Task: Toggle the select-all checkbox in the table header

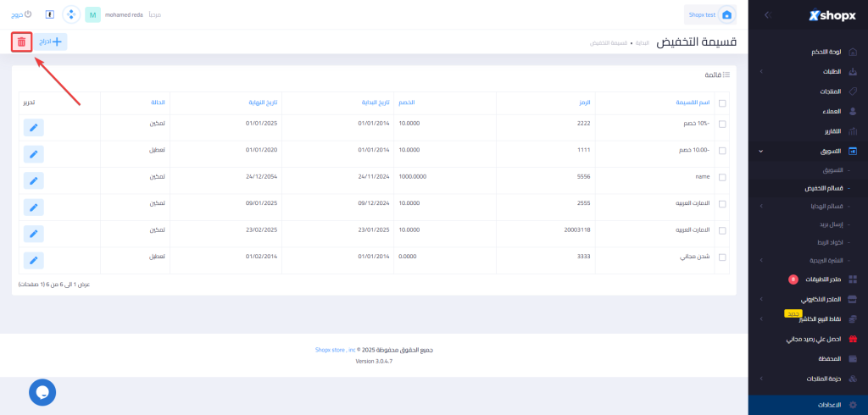Action: [x=722, y=103]
